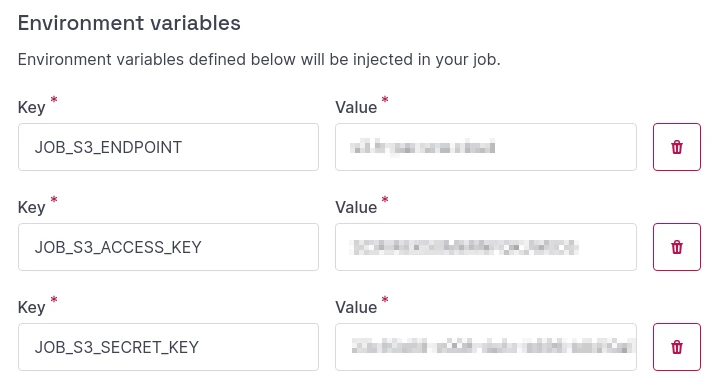Select the Value label for JOB_S3_ENDPOINT row
718x390 pixels.
tap(356, 108)
